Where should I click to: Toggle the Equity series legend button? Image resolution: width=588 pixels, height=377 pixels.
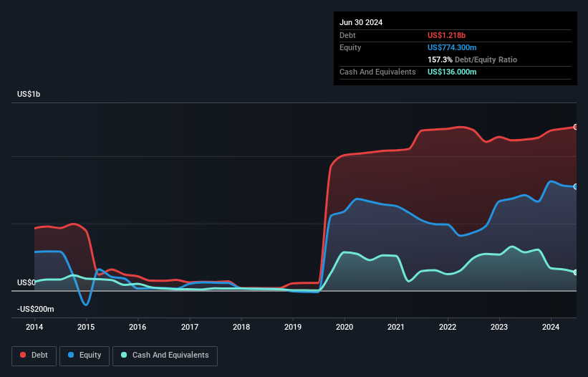(85, 355)
